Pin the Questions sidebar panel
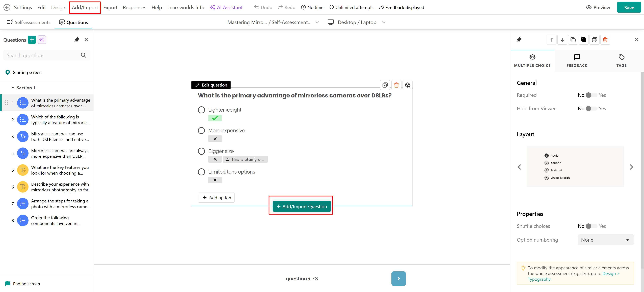Viewport: 644px width, 292px height. (77, 40)
